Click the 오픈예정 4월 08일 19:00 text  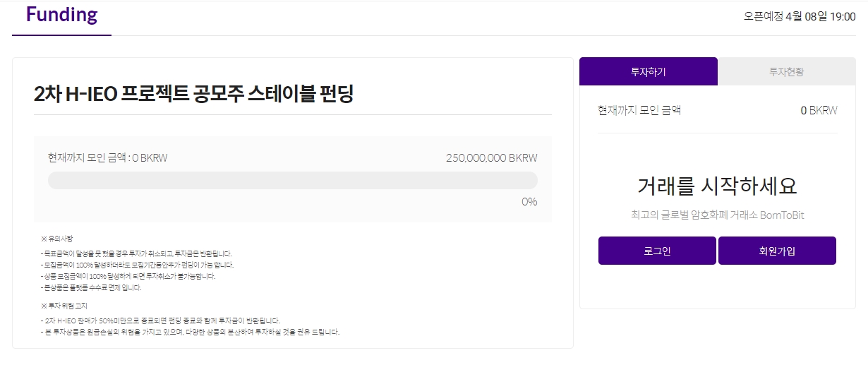(x=799, y=16)
